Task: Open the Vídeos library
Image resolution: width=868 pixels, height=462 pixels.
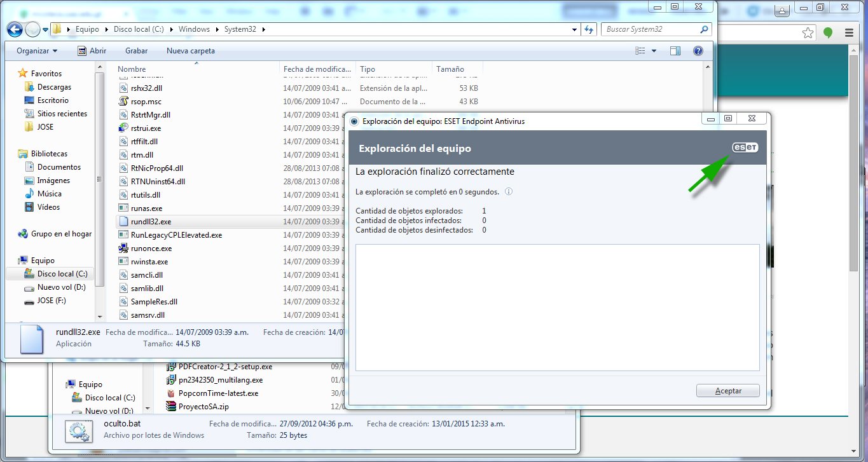Action: point(48,207)
